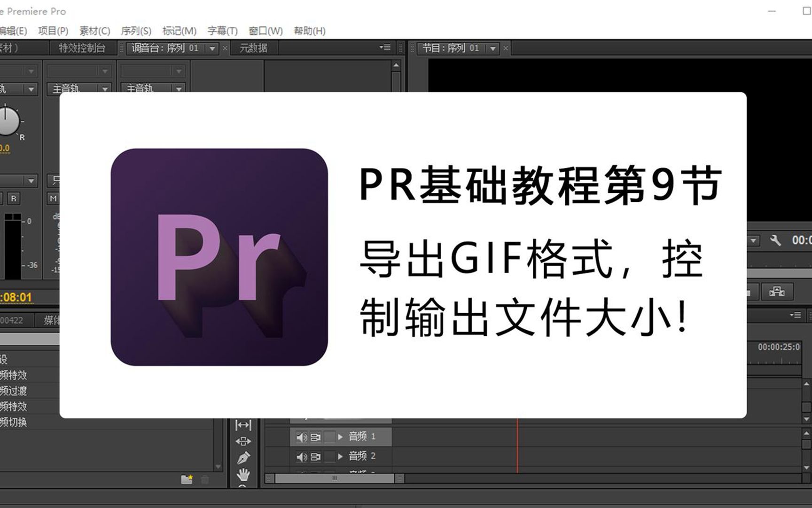Open the program monitor settings wrench
This screenshot has height=508, width=812.
pyautogui.click(x=775, y=240)
